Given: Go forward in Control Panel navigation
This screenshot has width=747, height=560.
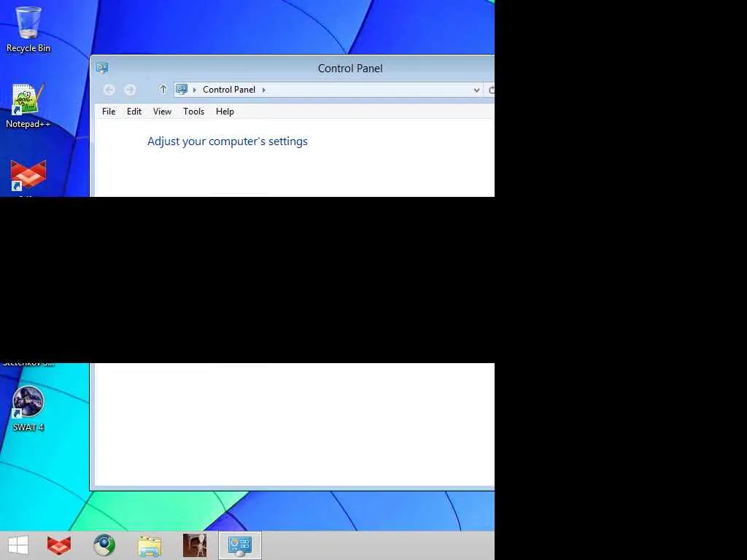Looking at the screenshot, I should (x=130, y=90).
